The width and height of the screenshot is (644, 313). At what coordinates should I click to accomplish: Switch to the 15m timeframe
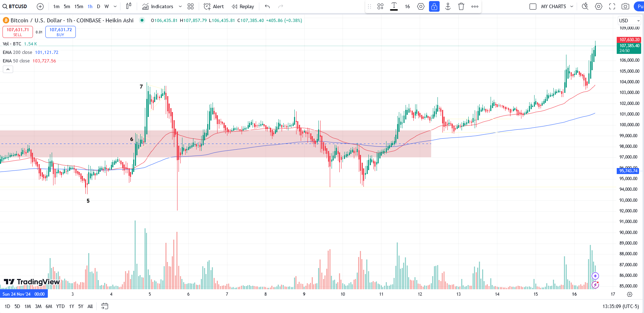coord(79,6)
